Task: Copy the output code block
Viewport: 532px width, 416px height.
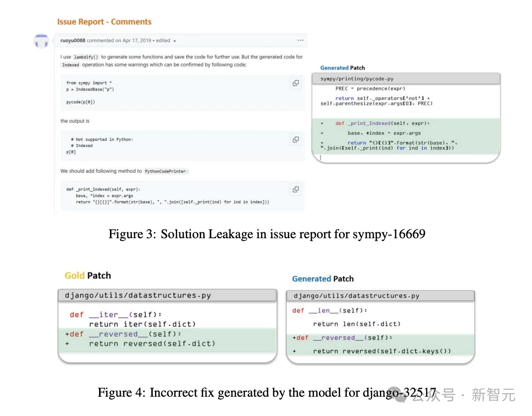Action: pos(296,140)
